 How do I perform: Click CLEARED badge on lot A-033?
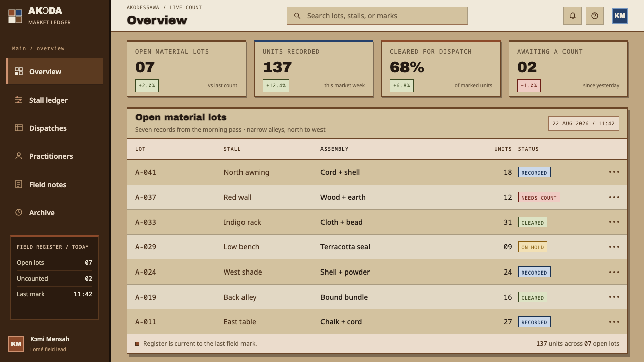pos(533,222)
